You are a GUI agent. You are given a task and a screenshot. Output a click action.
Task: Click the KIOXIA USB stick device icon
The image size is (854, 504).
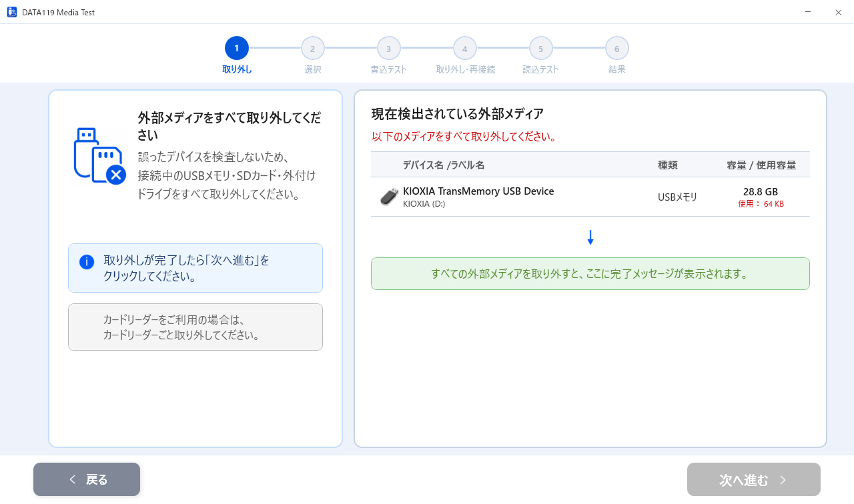390,197
